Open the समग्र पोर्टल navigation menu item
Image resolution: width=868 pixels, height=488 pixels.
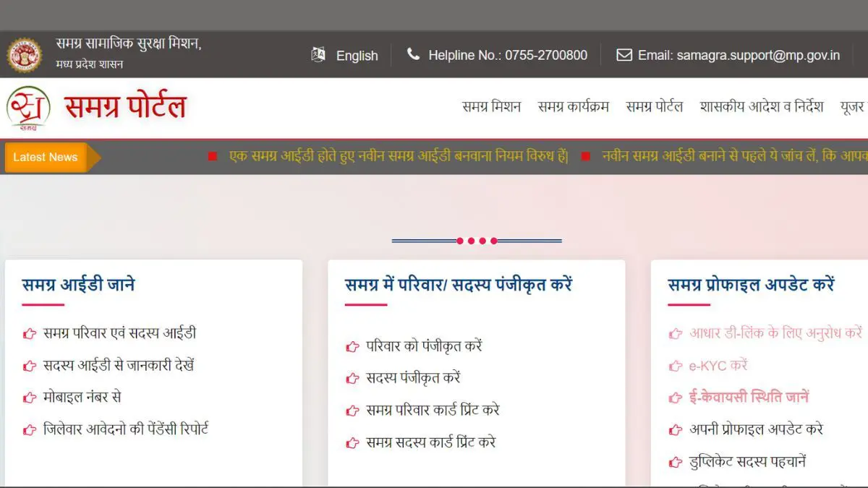click(x=654, y=107)
